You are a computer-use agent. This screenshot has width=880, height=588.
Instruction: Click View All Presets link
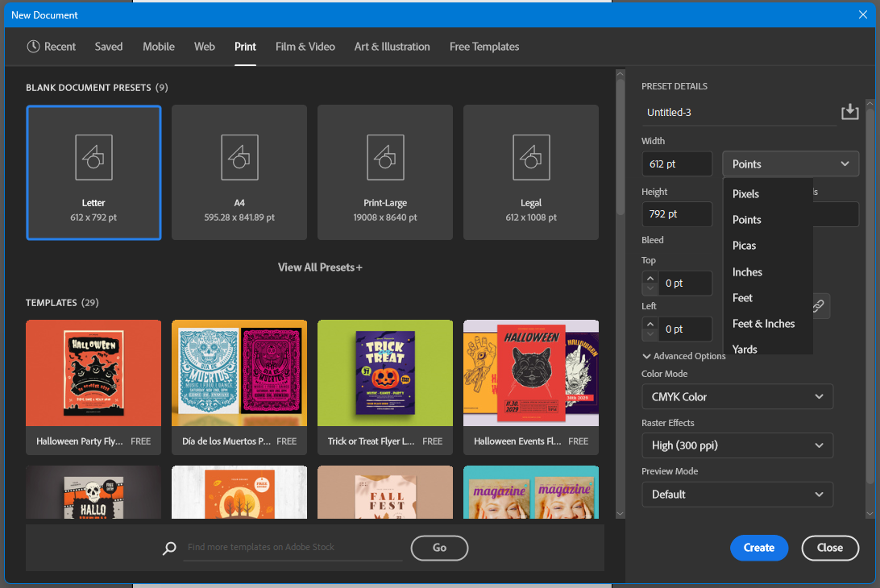click(x=319, y=267)
